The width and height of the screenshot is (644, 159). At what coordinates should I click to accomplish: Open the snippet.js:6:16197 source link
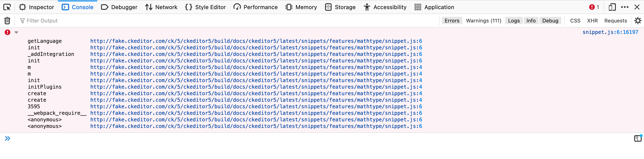[611, 32]
